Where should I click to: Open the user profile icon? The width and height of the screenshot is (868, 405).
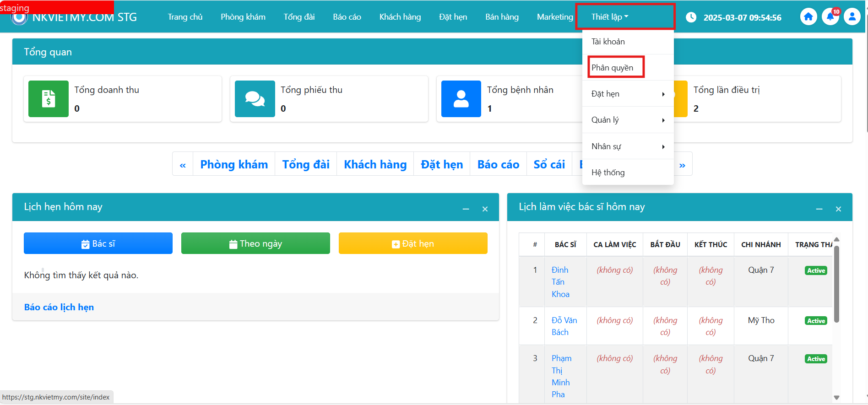[852, 17]
